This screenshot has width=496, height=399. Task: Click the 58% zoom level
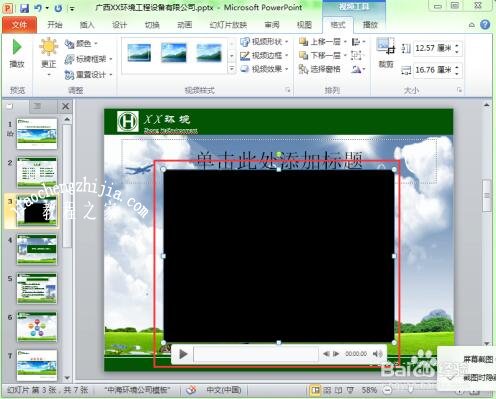[369, 390]
